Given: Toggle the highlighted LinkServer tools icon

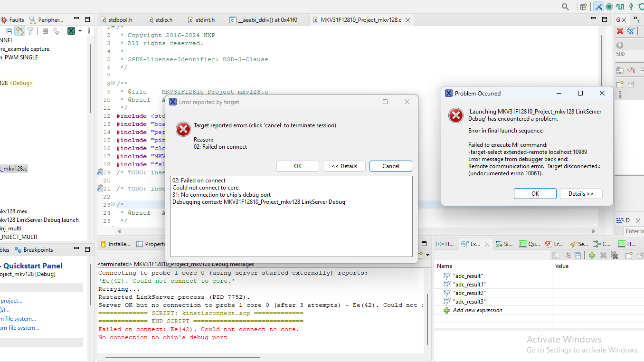Looking at the screenshot, I should (597, 6).
